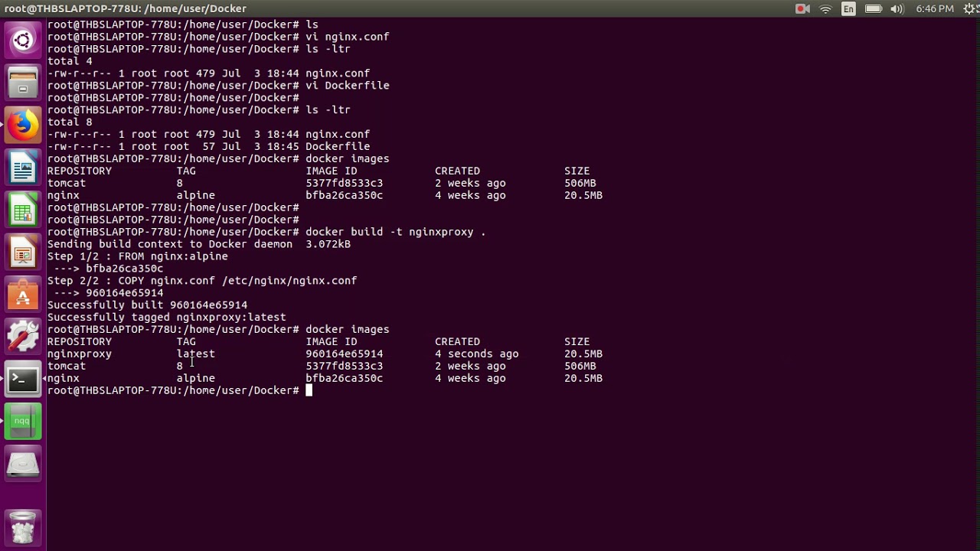
Task: Open the battery status indicator
Action: (874, 8)
